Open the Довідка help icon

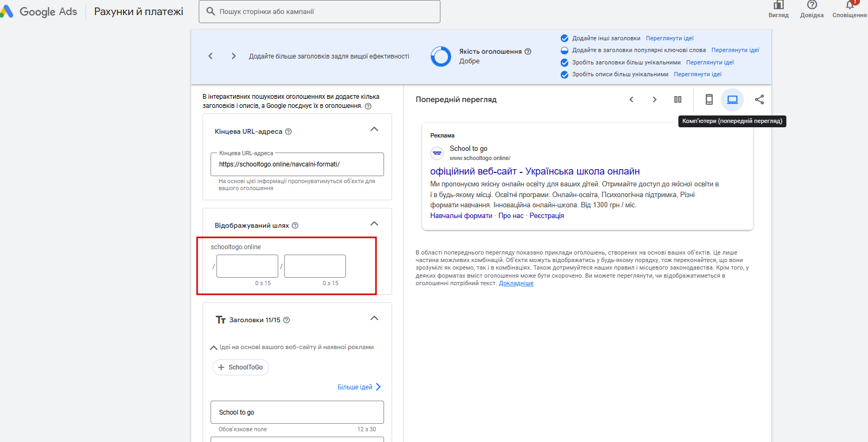pos(812,5)
